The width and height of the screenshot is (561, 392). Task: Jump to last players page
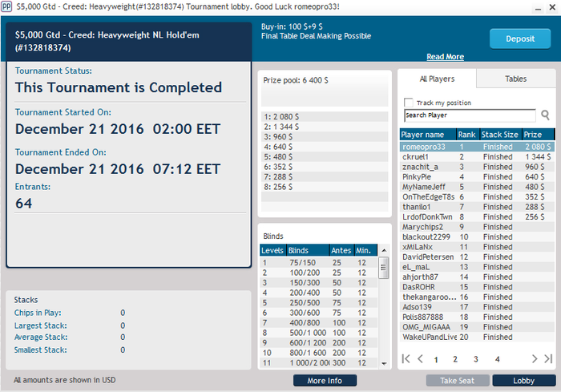point(548,358)
